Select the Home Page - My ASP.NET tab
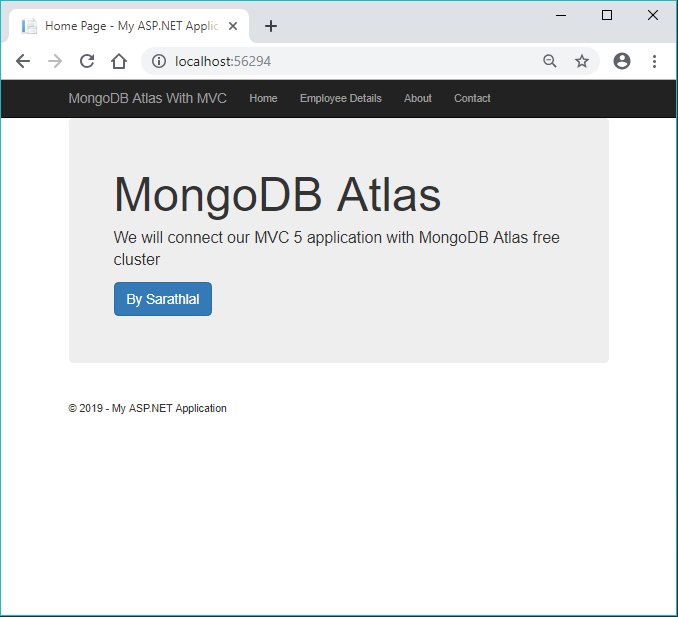This screenshot has height=617, width=678. click(x=129, y=26)
